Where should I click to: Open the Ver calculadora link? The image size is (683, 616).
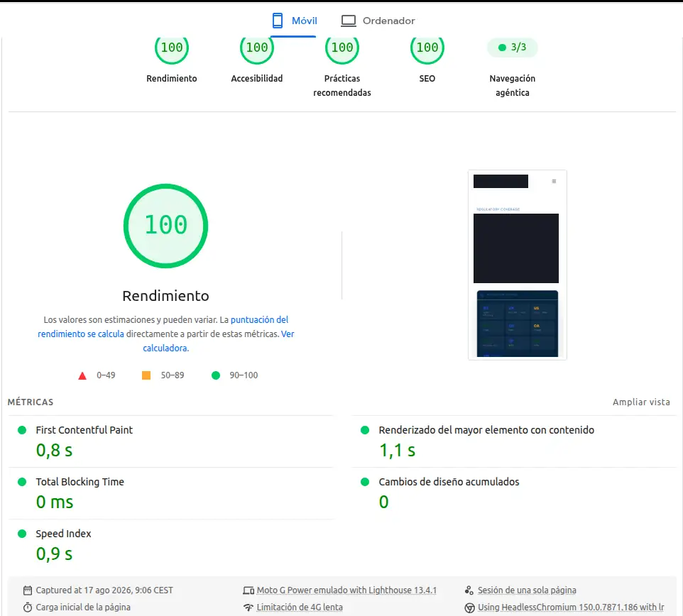(x=219, y=341)
